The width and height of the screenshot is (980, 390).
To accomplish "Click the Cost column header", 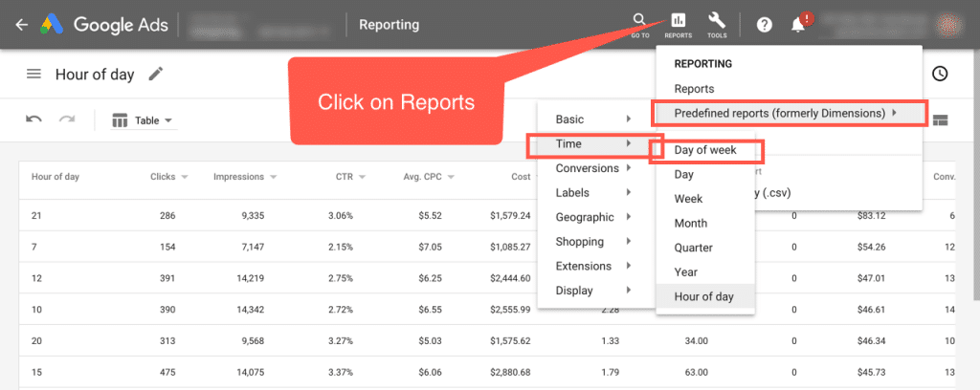I will 521,177.
